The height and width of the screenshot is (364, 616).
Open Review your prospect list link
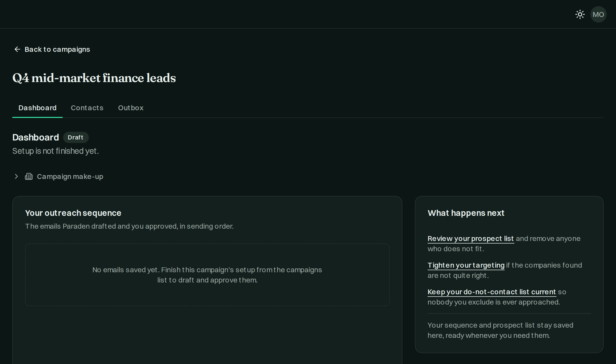coord(471,239)
